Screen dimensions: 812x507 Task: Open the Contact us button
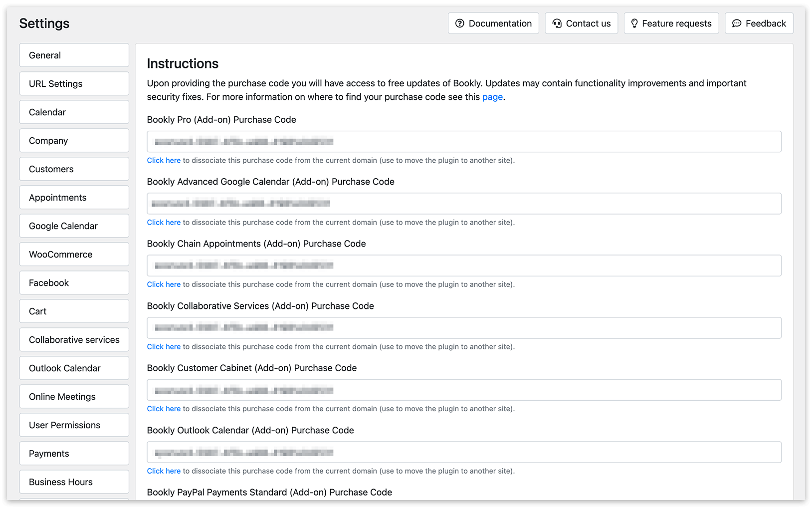(x=582, y=23)
